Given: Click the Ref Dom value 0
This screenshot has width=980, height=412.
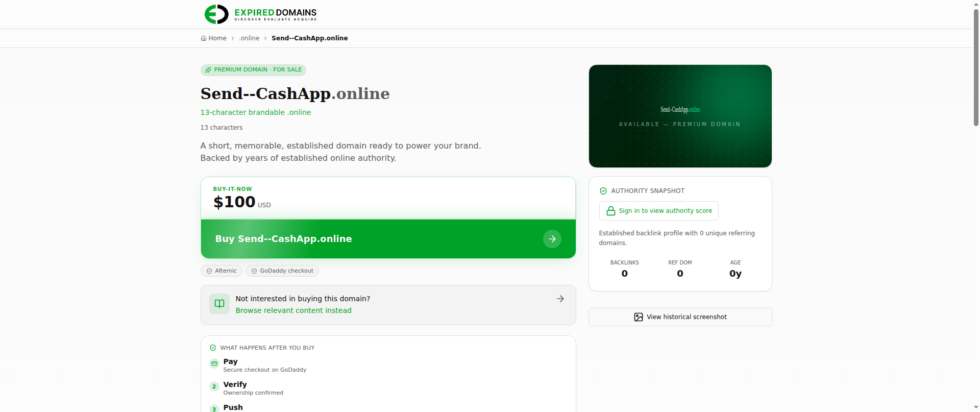Looking at the screenshot, I should 680,274.
